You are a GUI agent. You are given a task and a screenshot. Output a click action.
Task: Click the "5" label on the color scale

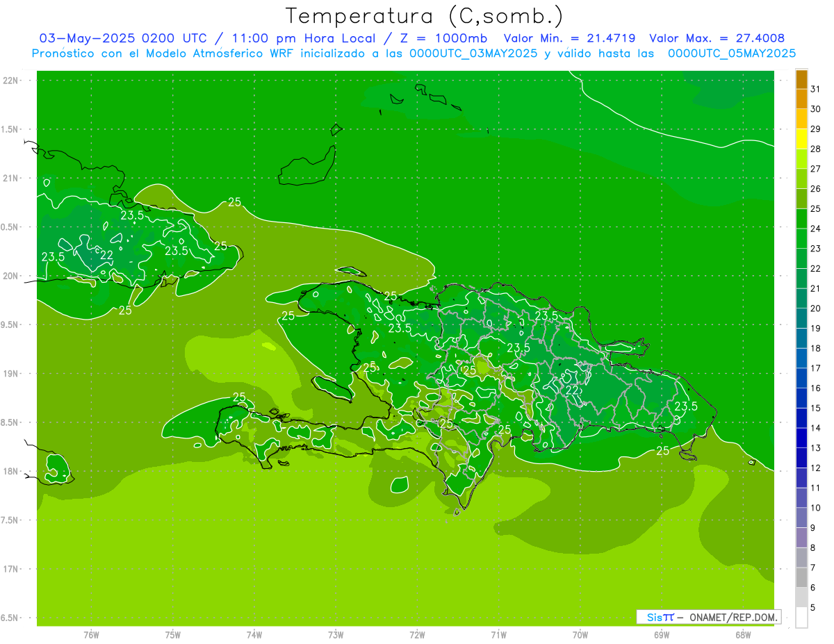tap(813, 607)
